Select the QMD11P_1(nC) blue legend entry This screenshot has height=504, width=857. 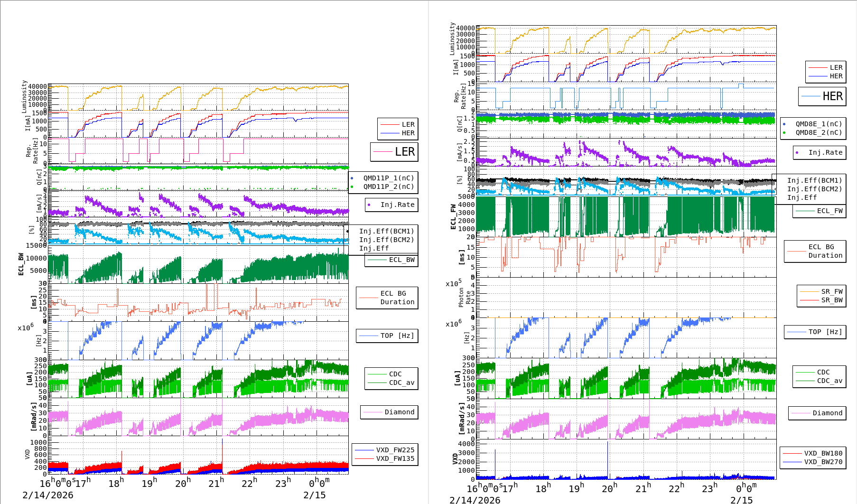(x=388, y=178)
